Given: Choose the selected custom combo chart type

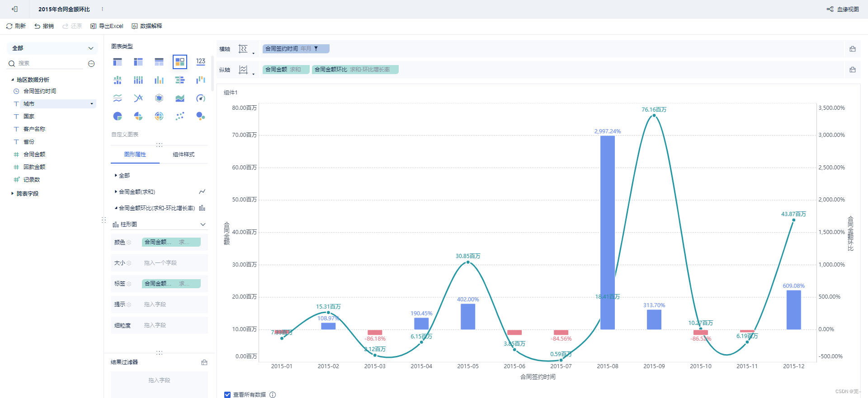Looking at the screenshot, I should [x=180, y=62].
